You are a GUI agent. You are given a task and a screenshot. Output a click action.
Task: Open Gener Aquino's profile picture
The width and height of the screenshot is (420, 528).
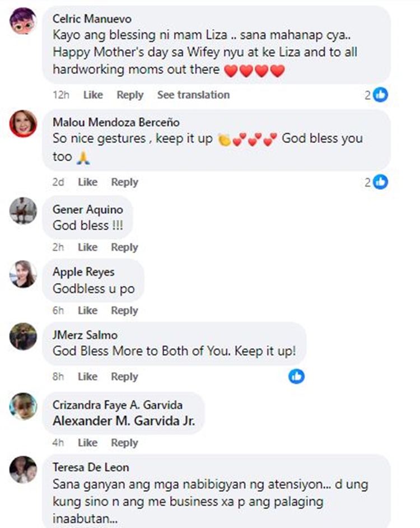[23, 211]
